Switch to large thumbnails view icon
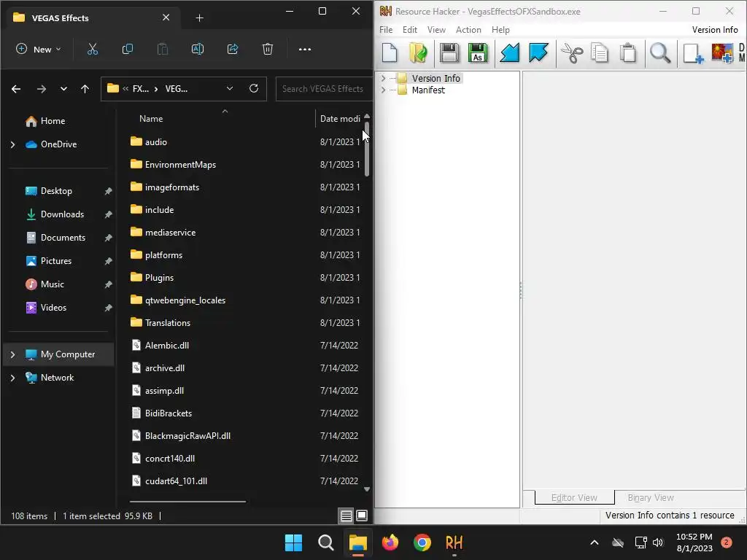 coord(362,516)
